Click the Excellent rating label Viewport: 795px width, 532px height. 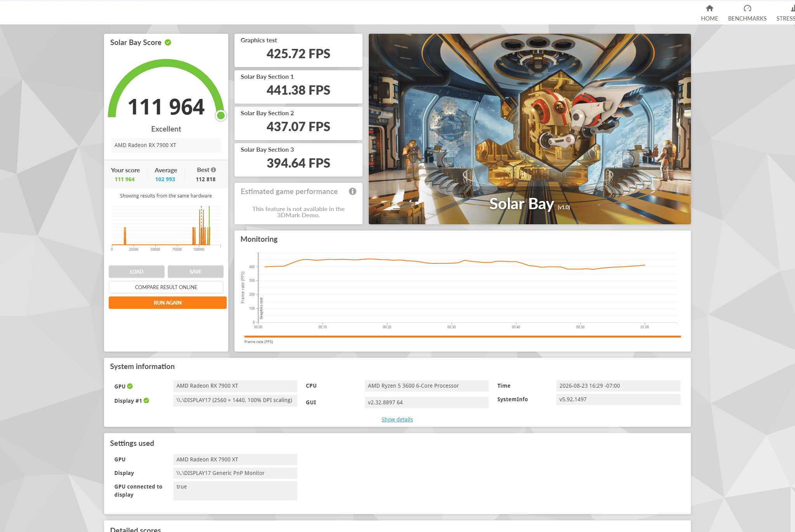point(166,129)
